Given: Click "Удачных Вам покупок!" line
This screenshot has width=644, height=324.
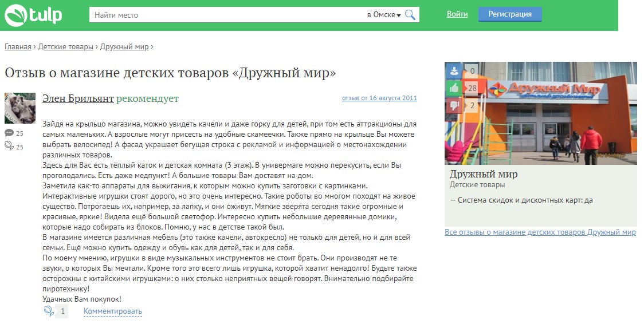Looking at the screenshot, I should 82,299.
